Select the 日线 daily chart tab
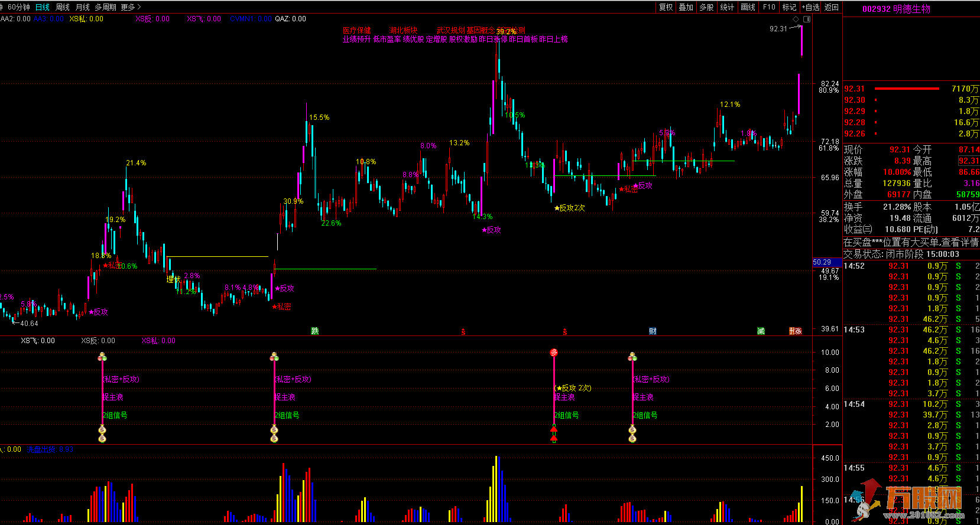Image resolution: width=980 pixels, height=525 pixels. point(43,7)
